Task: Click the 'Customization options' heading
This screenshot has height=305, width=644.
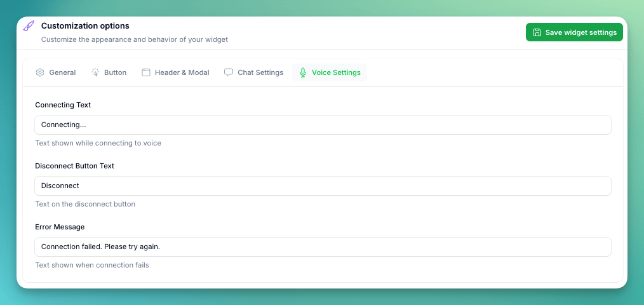Action: coord(85,26)
